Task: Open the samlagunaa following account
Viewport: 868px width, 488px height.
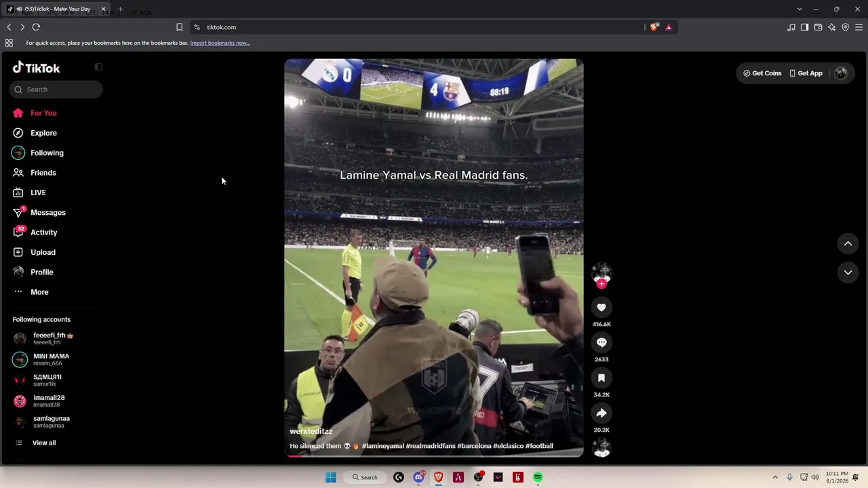Action: 56,422
